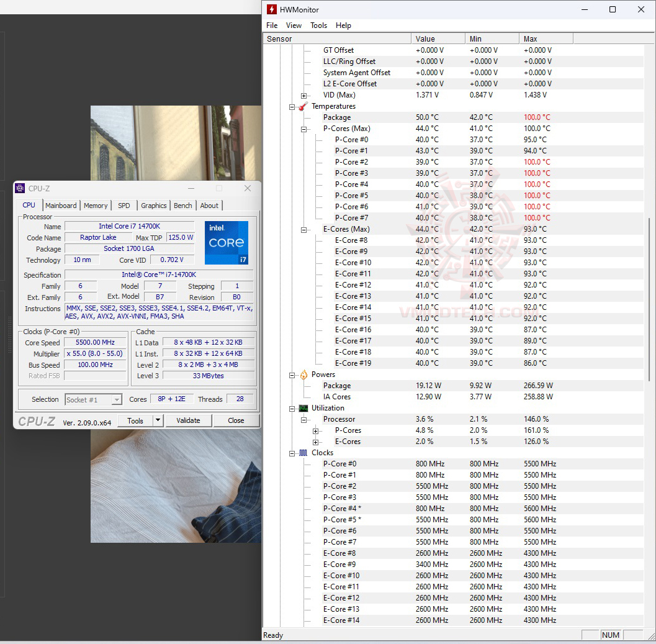Click the Multiplier x 55.0 field
This screenshot has height=644, width=656.
95,353
